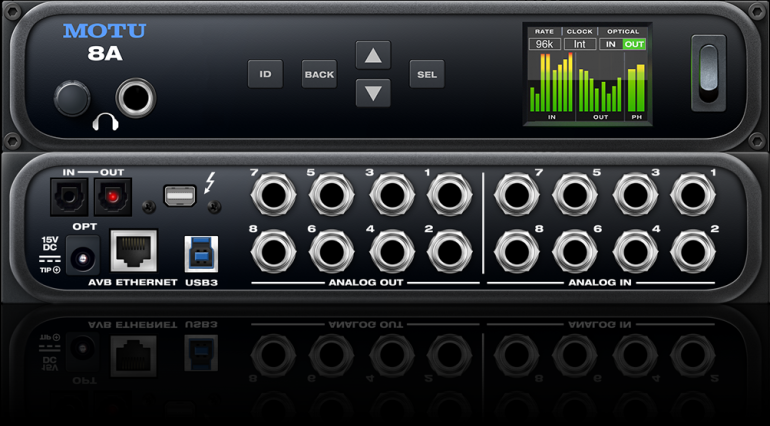The image size is (770, 426).
Task: Click the 96k sample rate field
Action: click(544, 45)
